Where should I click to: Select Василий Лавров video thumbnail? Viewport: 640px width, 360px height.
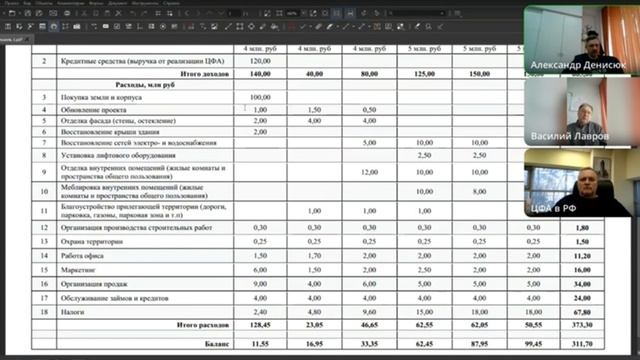582,111
